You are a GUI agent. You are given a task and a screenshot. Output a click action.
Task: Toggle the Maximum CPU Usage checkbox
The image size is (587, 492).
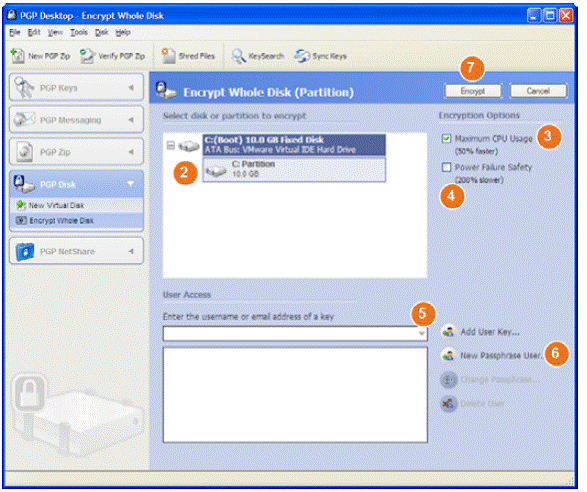pos(446,139)
